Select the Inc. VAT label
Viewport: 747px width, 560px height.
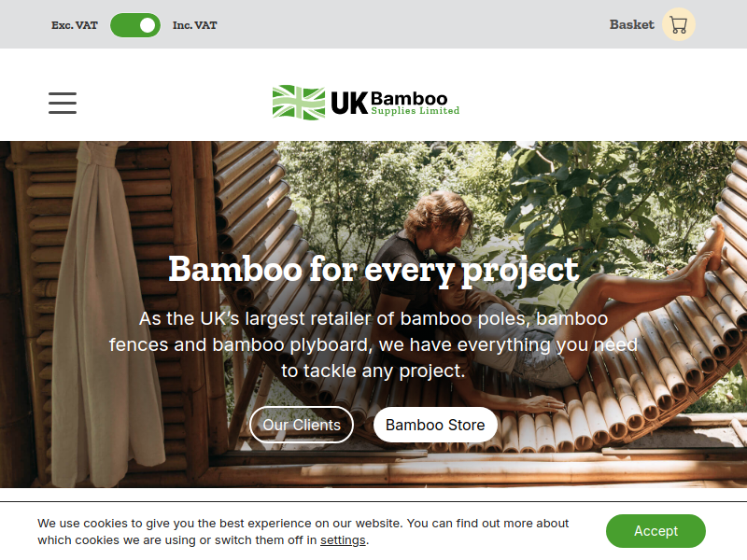195,25
